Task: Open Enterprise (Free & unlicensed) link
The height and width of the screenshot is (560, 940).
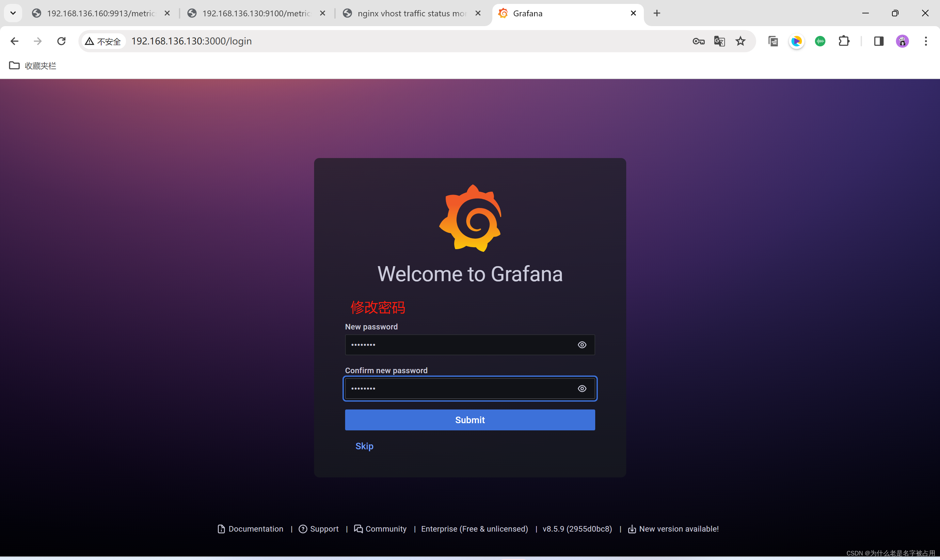Action: click(x=474, y=529)
